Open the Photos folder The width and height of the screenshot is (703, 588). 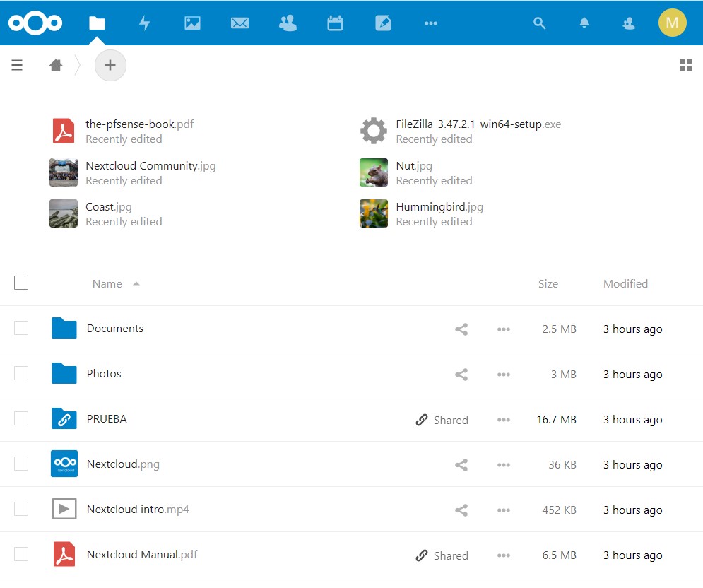pos(104,374)
